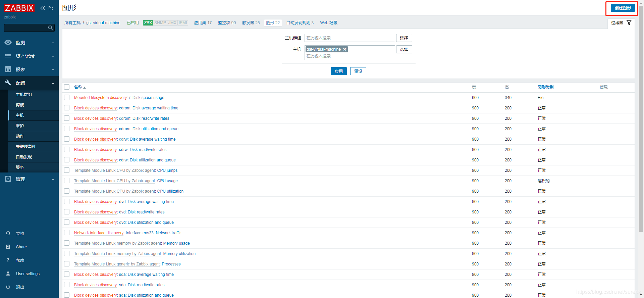Click 选择 next to host group field
644x298 pixels.
coord(404,38)
